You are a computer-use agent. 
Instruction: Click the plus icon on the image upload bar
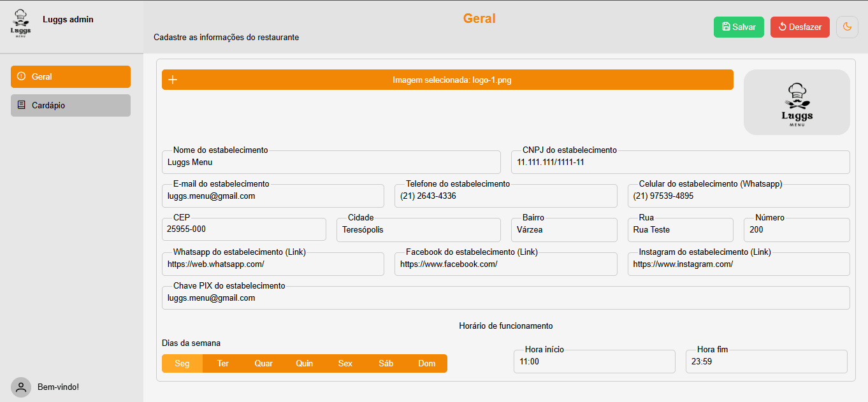[173, 80]
